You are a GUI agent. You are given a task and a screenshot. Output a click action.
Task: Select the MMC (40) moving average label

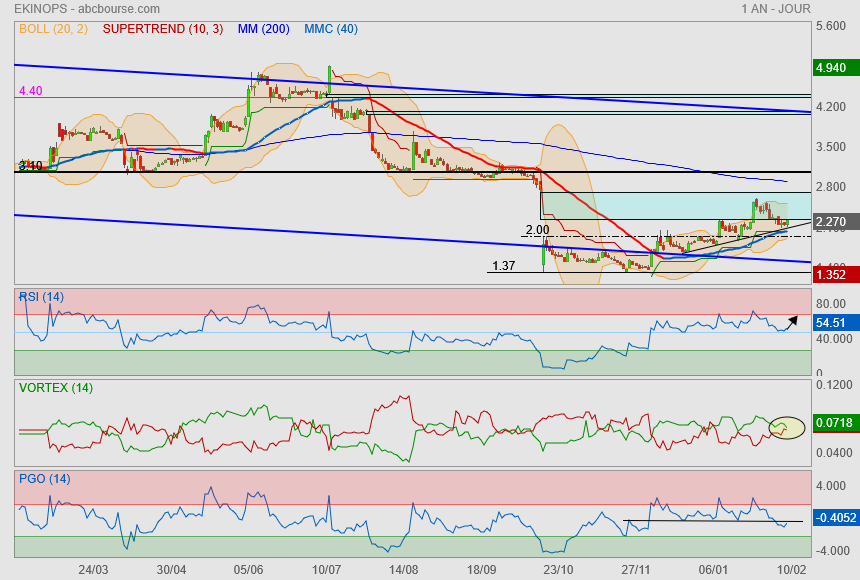(331, 29)
